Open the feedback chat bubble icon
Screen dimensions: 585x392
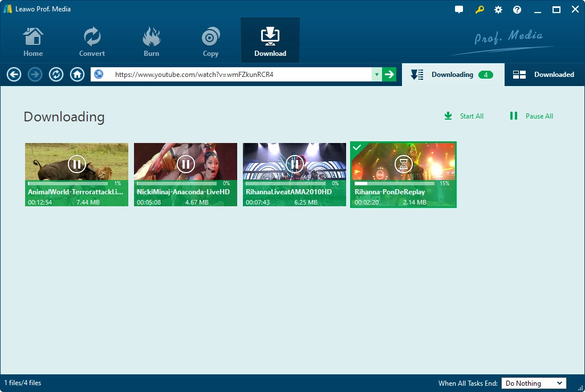[459, 10]
